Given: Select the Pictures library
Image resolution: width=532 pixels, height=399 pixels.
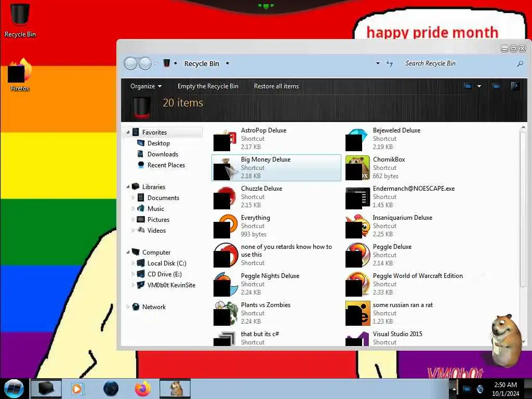Looking at the screenshot, I should 158,220.
